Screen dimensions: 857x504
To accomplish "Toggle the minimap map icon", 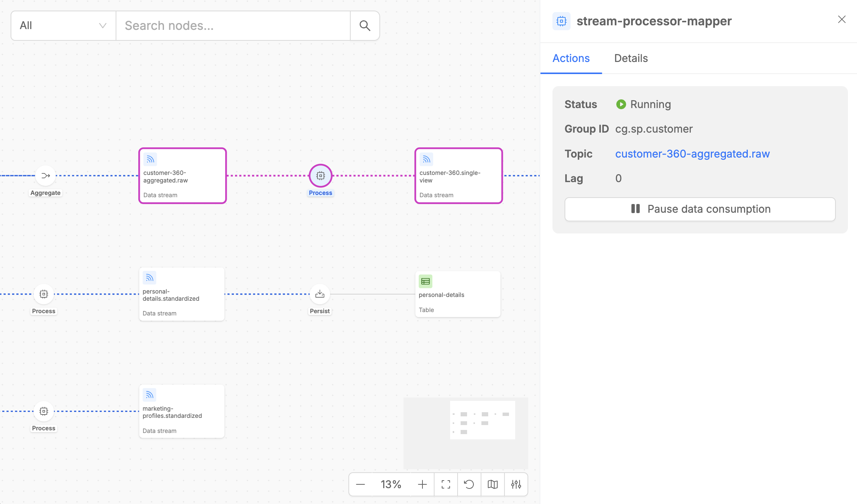I will 492,484.
